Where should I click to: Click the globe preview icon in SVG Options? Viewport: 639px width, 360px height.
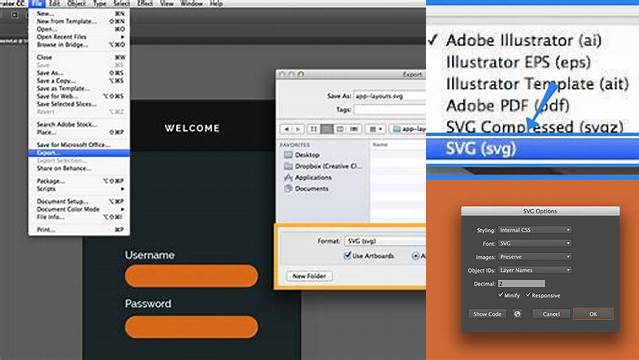pos(517,314)
